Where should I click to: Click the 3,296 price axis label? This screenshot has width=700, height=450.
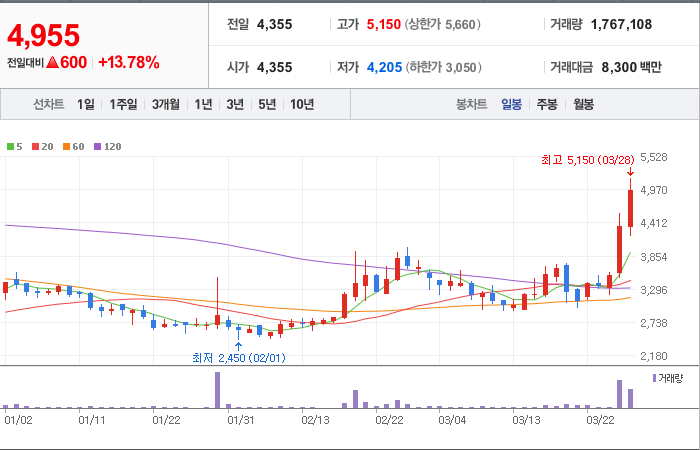click(x=654, y=290)
